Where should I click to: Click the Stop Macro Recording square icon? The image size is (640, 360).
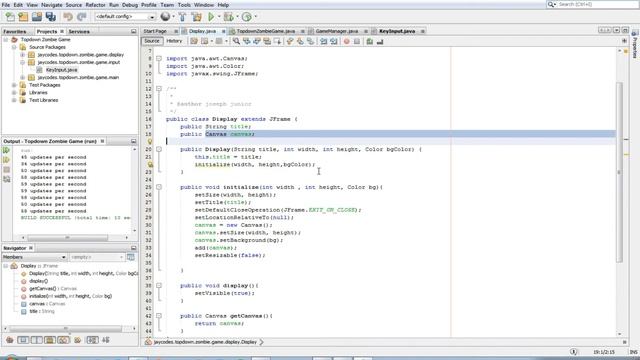pos(357,41)
